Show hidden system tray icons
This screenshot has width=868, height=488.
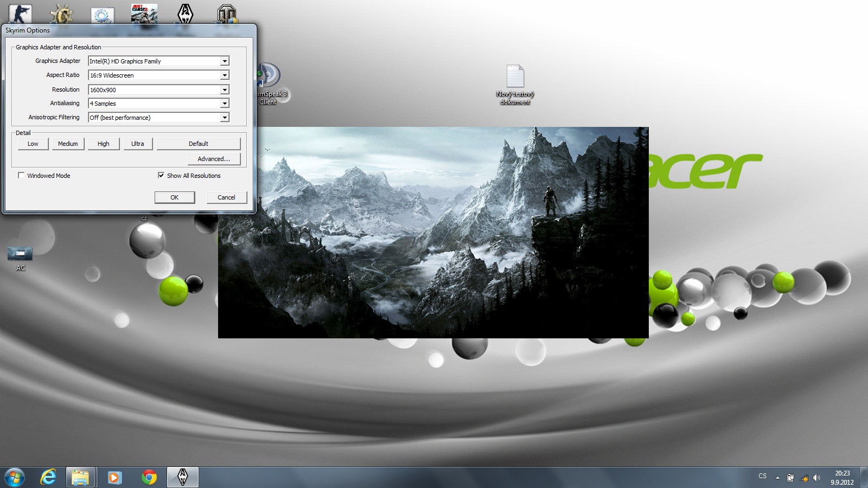pos(777,478)
